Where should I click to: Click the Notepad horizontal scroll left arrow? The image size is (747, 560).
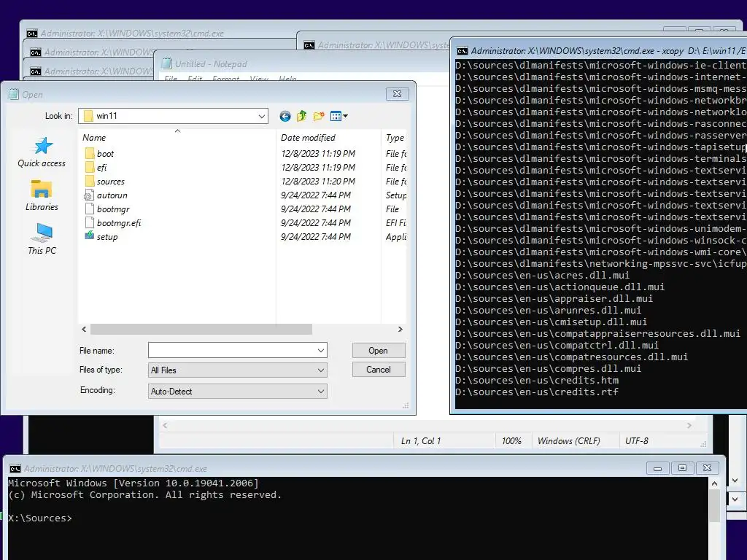point(166,425)
